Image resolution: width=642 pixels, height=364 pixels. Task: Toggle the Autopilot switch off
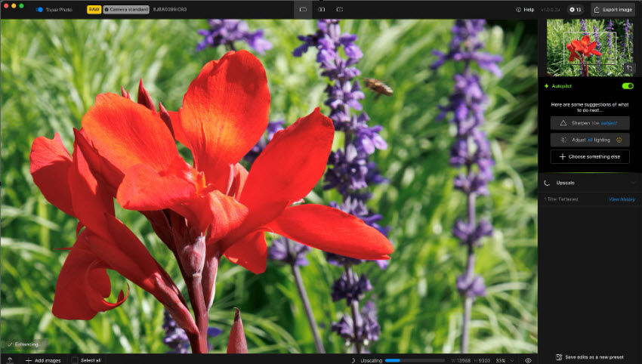[x=628, y=86]
